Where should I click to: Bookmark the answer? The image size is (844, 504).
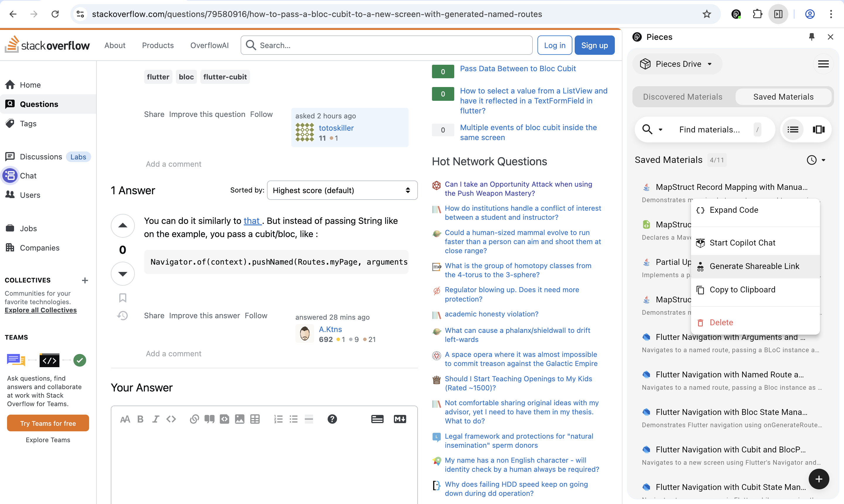click(x=122, y=298)
